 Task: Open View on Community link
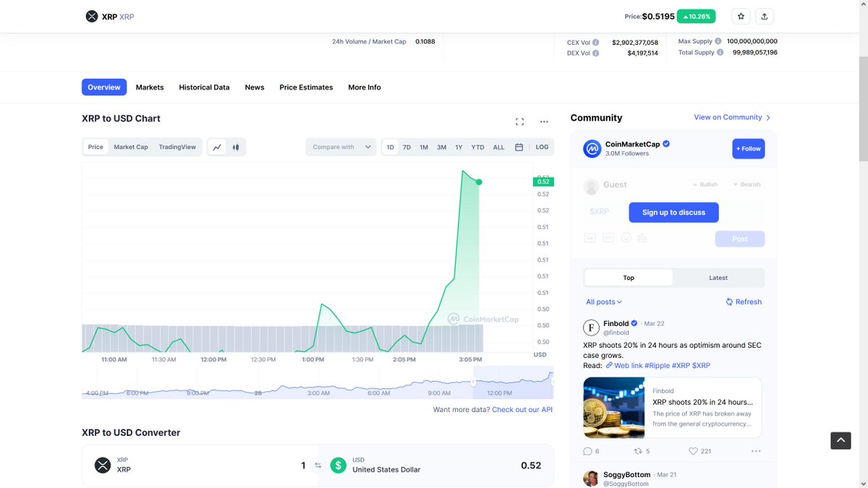732,117
